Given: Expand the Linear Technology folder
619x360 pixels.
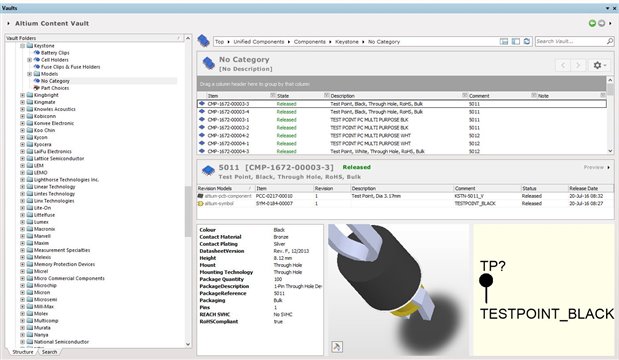Looking at the screenshot, I should coord(23,187).
